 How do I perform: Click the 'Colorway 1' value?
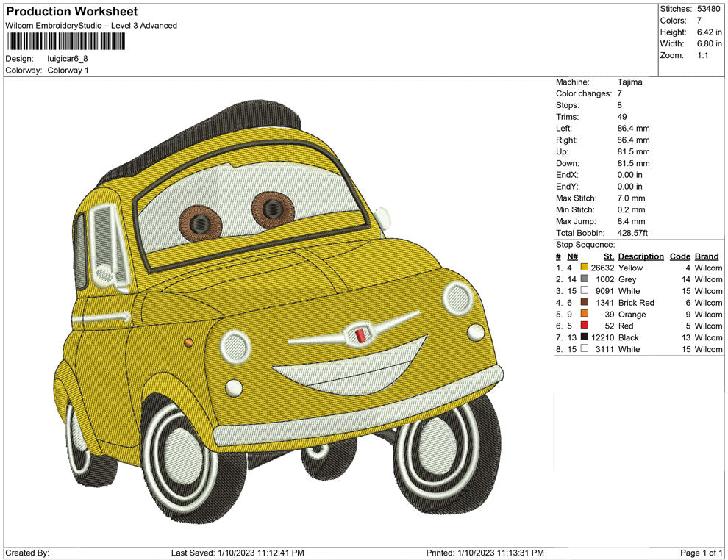[x=68, y=71]
